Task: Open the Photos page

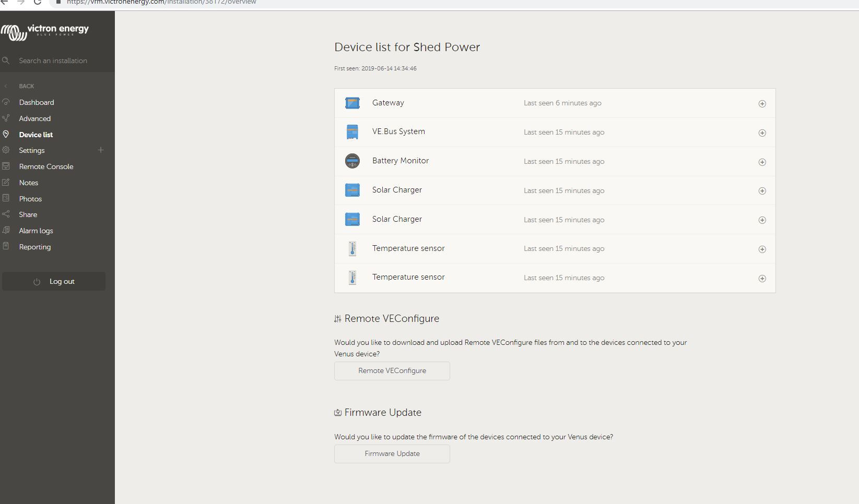Action: (x=30, y=199)
